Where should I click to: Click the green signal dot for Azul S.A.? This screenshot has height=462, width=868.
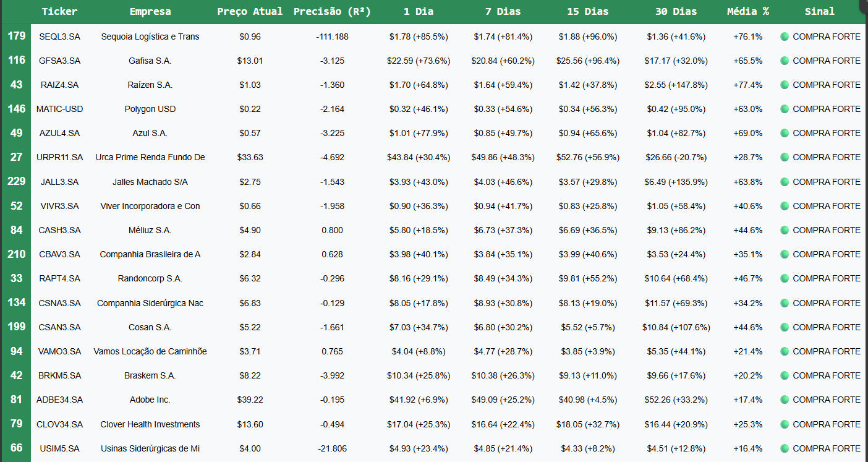coord(785,133)
